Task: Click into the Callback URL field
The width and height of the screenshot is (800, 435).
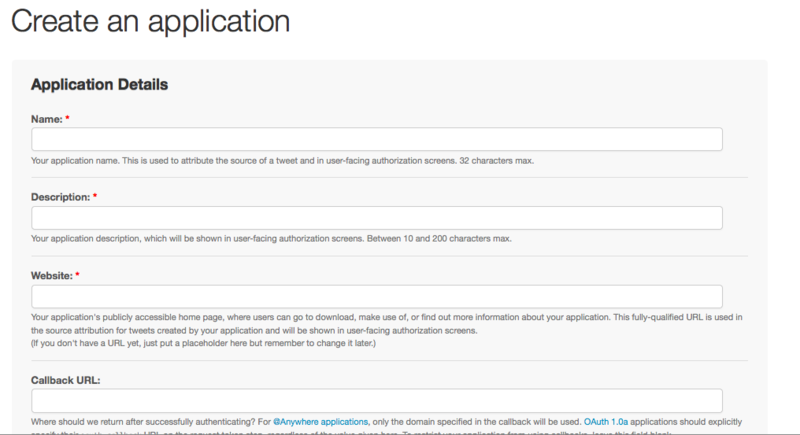Action: (377, 400)
